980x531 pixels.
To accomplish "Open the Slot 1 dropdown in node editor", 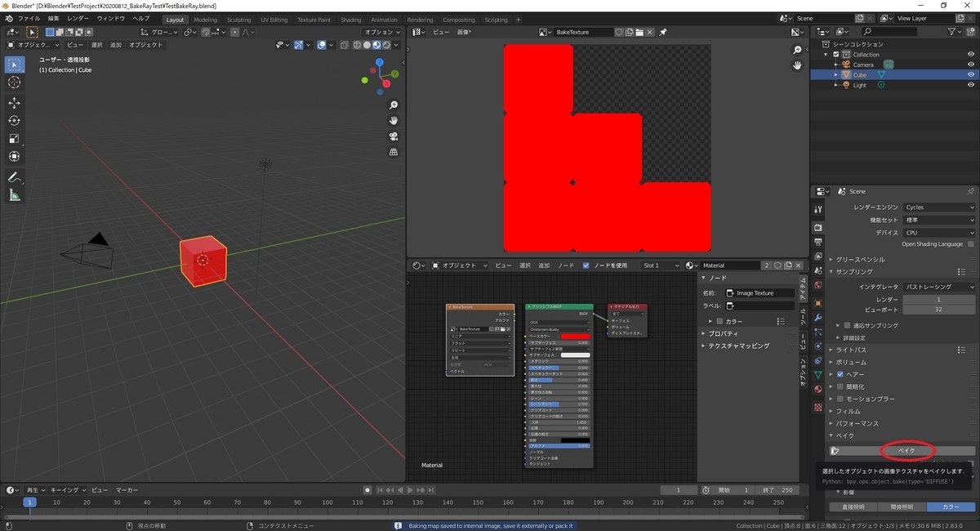I will [x=661, y=265].
